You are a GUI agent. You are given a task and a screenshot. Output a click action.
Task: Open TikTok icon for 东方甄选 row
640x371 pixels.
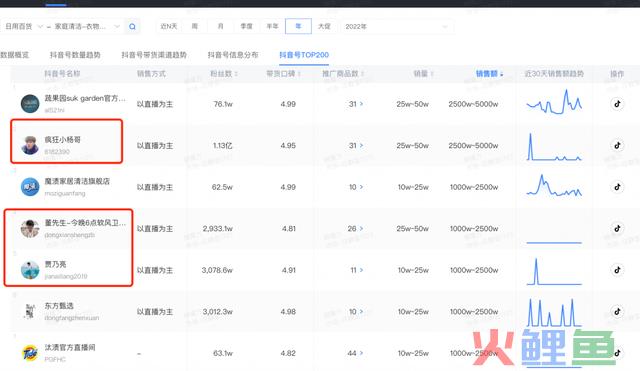pos(617,311)
